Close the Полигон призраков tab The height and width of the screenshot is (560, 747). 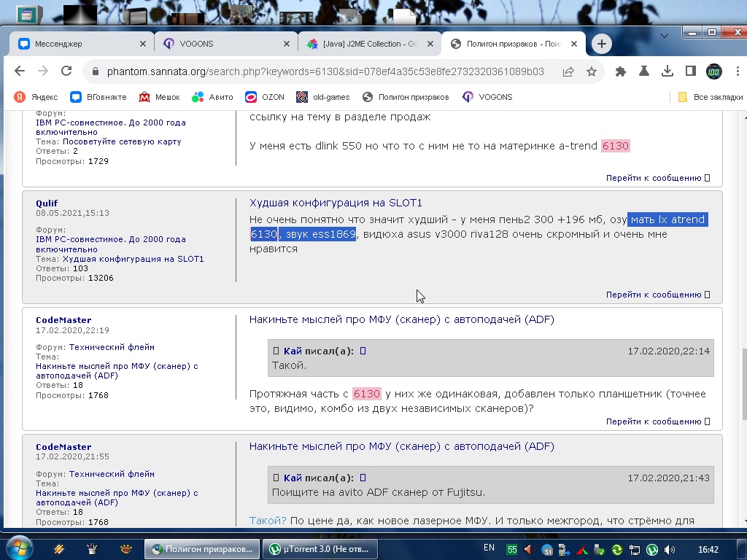coord(574,44)
